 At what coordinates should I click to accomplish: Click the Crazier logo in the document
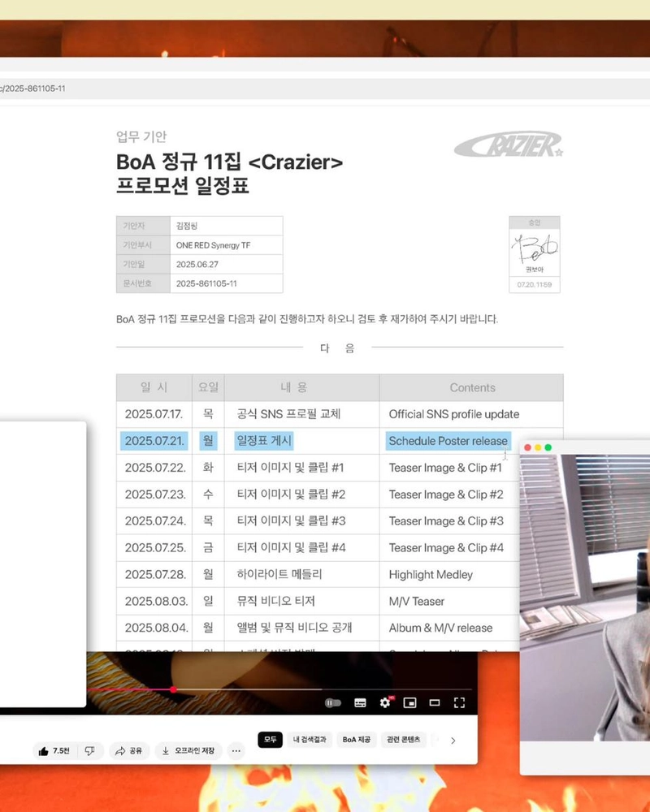(509, 144)
